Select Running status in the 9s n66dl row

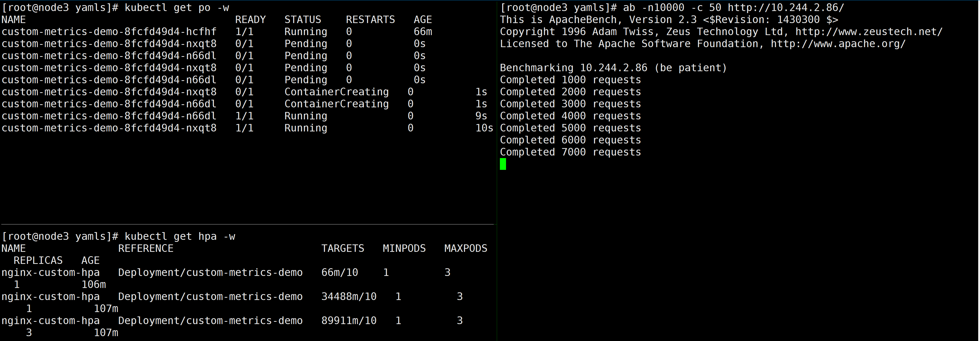[306, 116]
